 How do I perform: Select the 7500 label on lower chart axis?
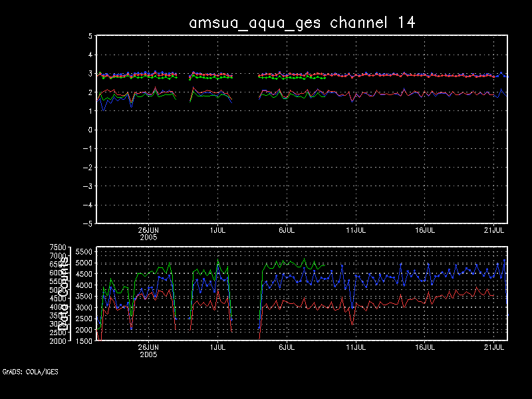click(76, 247)
